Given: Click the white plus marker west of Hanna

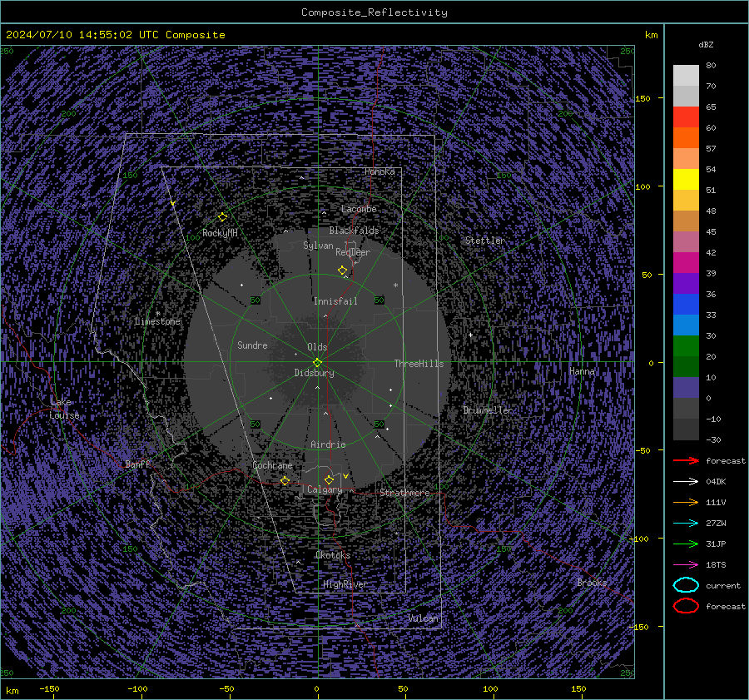Looking at the screenshot, I should point(470,335).
